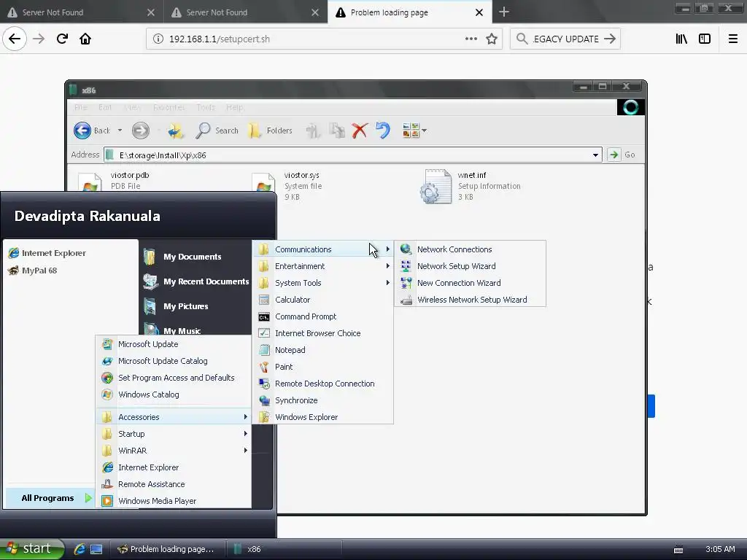Open a new browser tab
This screenshot has height=560, width=747.
(x=504, y=12)
